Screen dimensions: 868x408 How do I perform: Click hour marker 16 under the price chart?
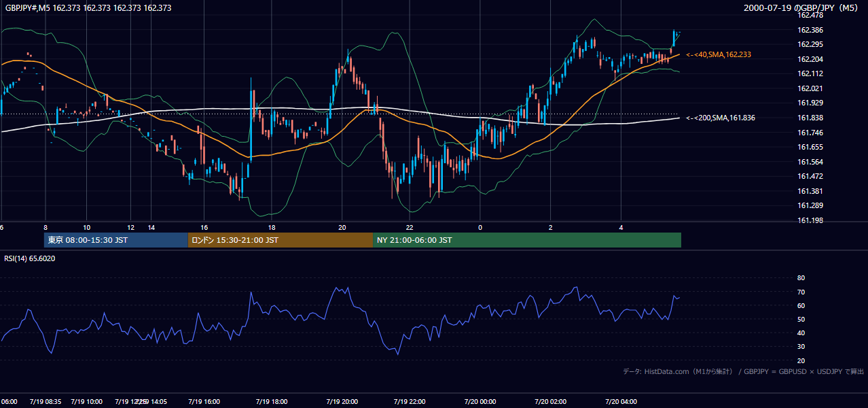pos(204,228)
